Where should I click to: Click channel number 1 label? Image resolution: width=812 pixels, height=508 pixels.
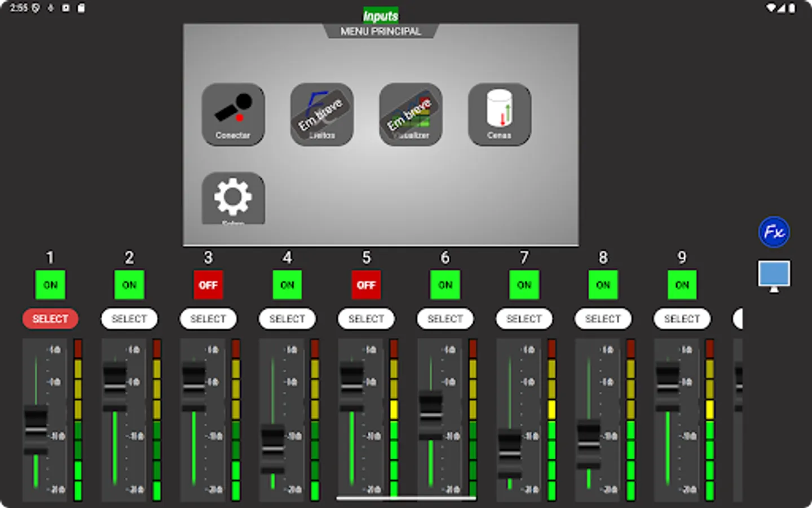[x=50, y=257]
